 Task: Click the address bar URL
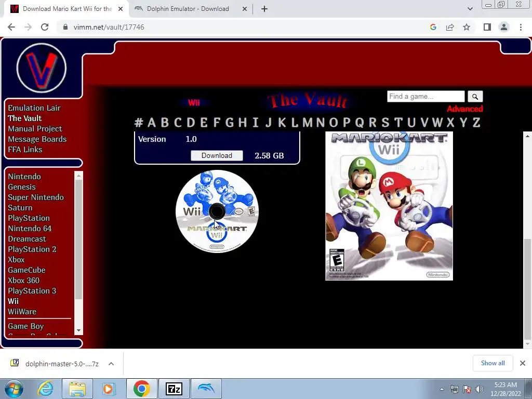tap(109, 27)
